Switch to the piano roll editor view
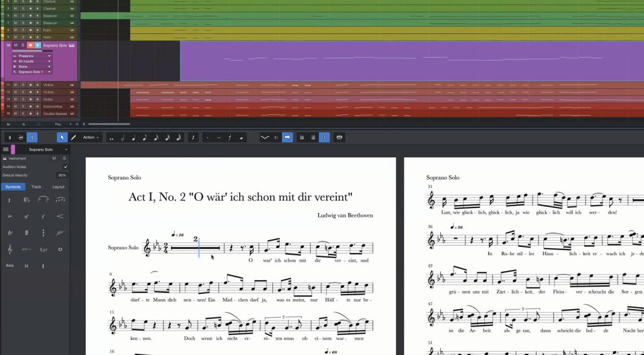This screenshot has height=355, width=644. point(9,138)
